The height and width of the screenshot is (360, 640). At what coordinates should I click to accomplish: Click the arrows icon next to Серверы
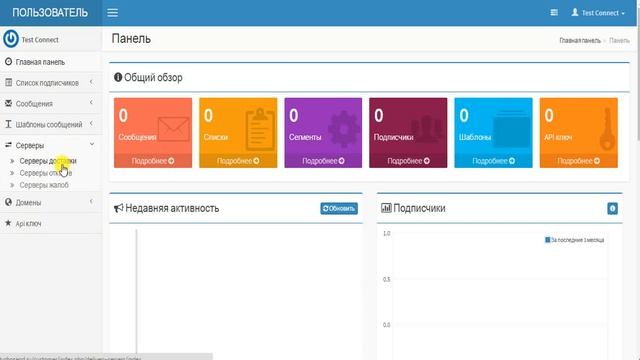click(x=8, y=145)
